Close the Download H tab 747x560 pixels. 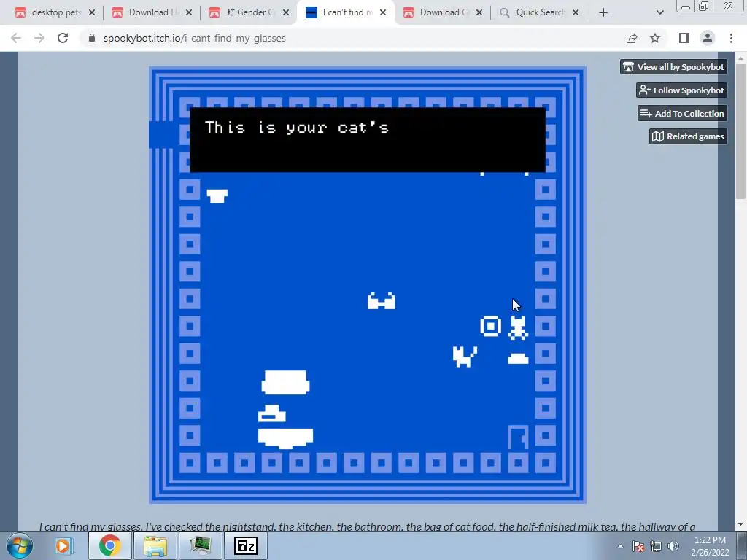(x=189, y=12)
